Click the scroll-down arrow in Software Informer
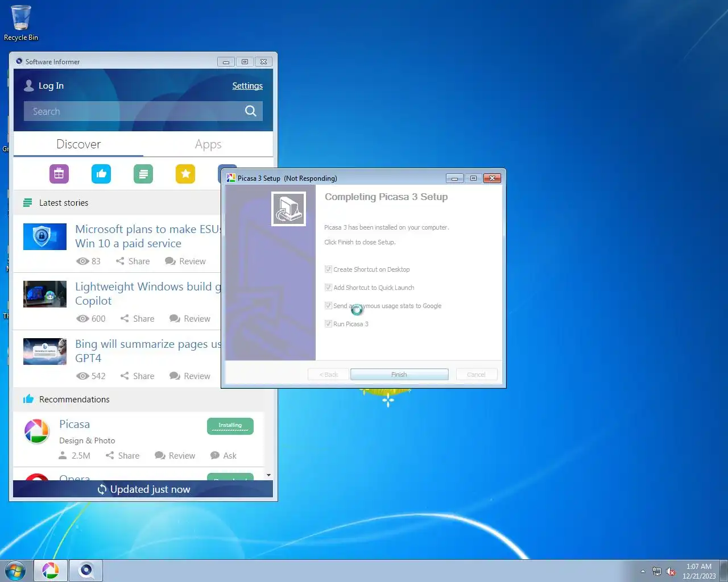 pyautogui.click(x=268, y=475)
